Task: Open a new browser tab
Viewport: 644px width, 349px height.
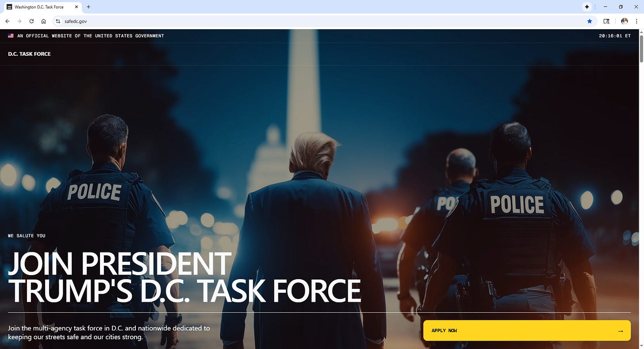Action: pyautogui.click(x=88, y=7)
